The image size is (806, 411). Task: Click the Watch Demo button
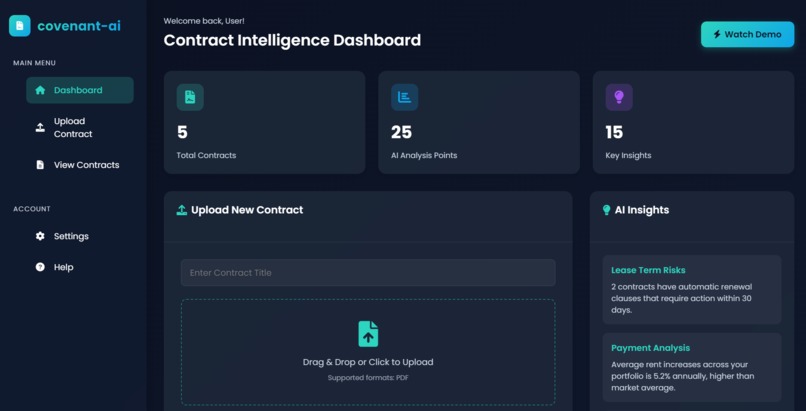point(747,34)
